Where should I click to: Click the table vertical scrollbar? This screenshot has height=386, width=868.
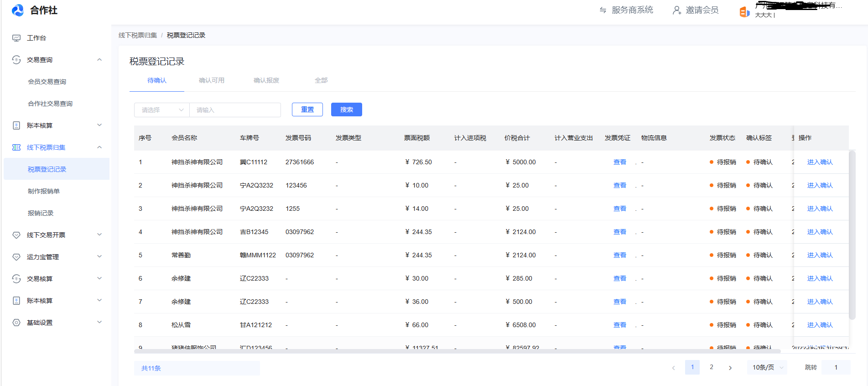[852, 235]
